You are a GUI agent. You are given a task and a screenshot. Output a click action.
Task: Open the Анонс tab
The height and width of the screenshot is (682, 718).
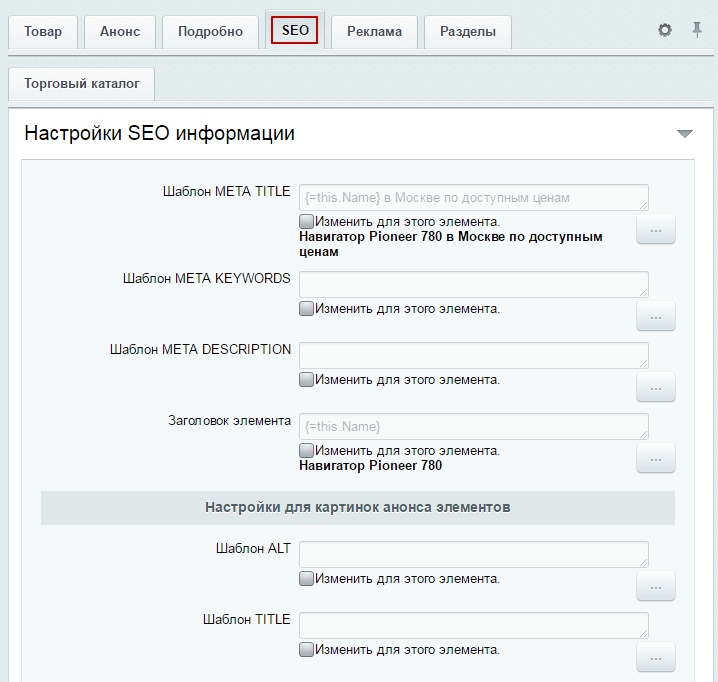click(x=120, y=32)
